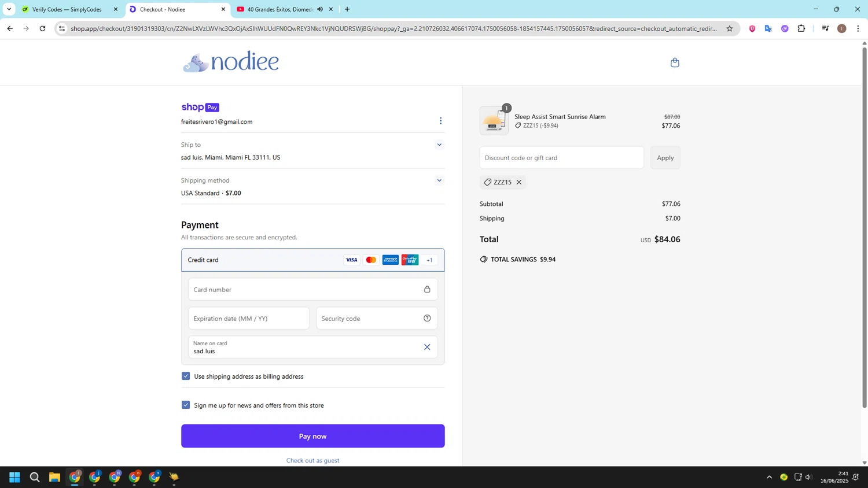Click the Security code field
This screenshot has height=488, width=868.
point(377,318)
